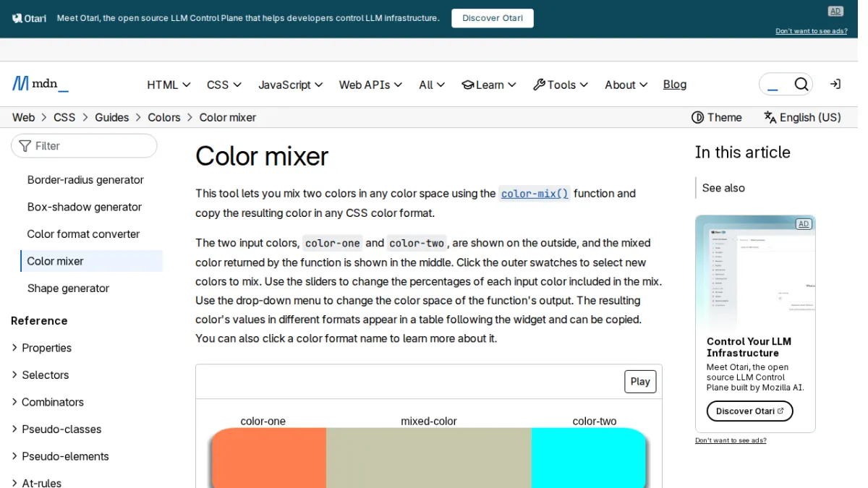Open the English (US) language selector

[802, 117]
